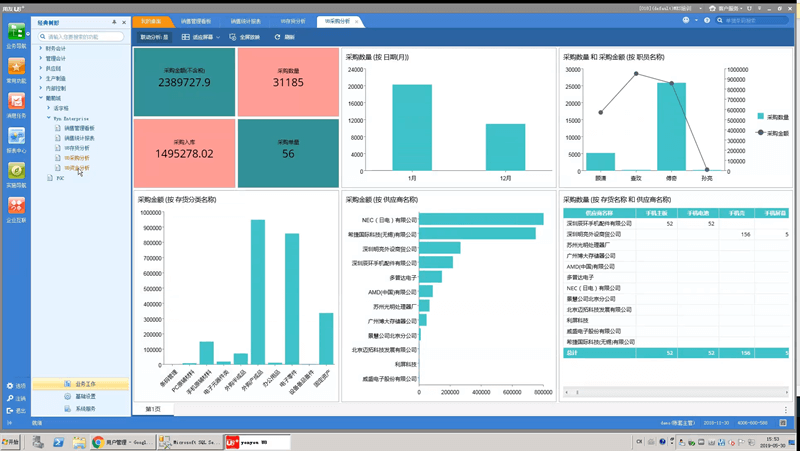Image resolution: width=800 pixels, height=451 pixels.
Task: Open file explorer folder icon on taskbar
Action: [x=79, y=442]
